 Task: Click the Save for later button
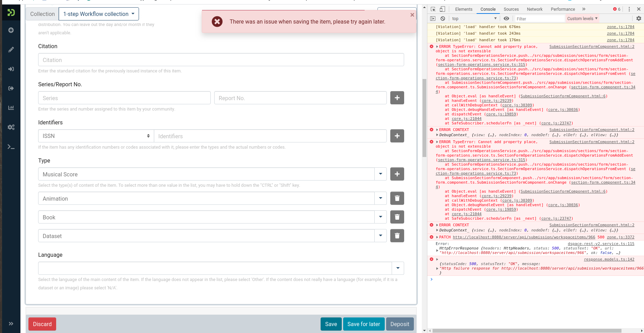[364, 324]
